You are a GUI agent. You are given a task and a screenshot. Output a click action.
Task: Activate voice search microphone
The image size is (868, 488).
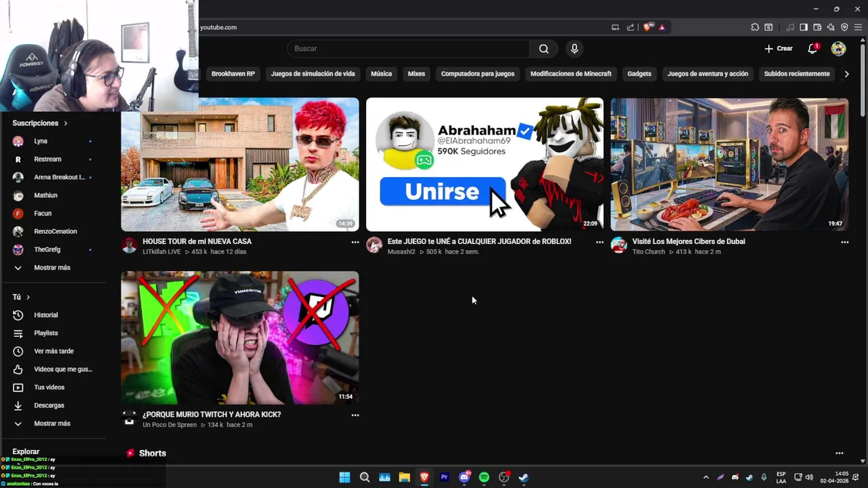(574, 49)
